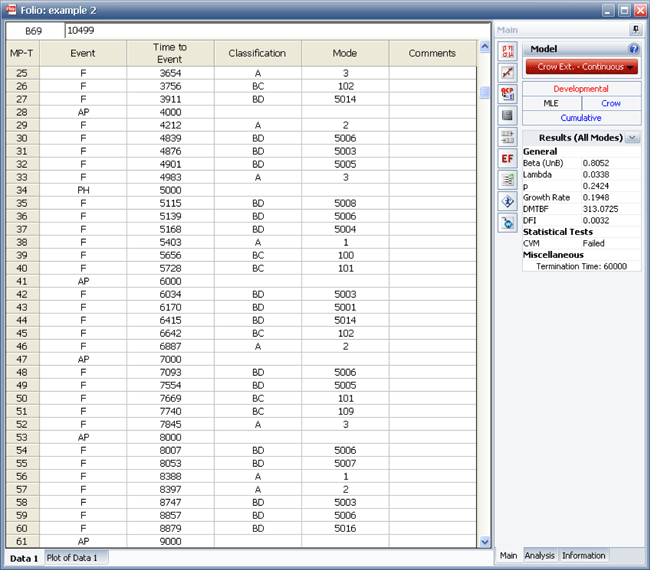The width and height of the screenshot is (650, 570).
Task: Click the Developmental setting link
Action: pos(581,89)
